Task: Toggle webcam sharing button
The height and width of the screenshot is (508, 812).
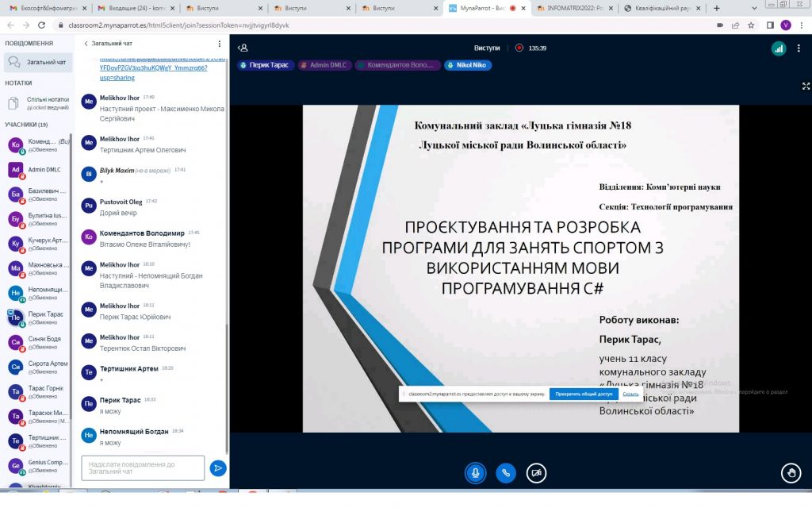Action: click(537, 472)
